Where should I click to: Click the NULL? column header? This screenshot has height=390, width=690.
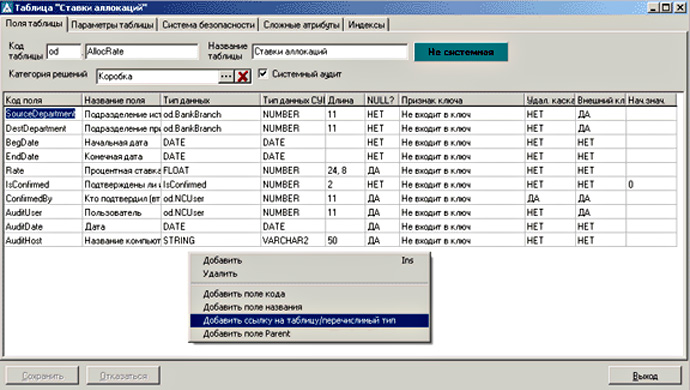(x=382, y=100)
